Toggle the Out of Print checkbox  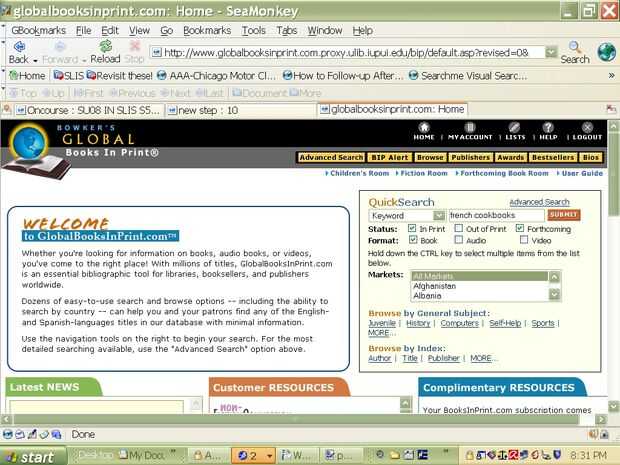(458, 228)
